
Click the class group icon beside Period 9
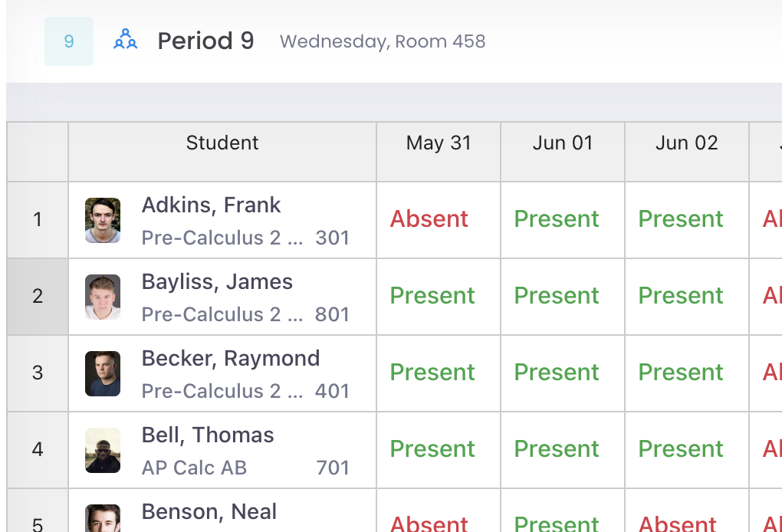(x=125, y=39)
